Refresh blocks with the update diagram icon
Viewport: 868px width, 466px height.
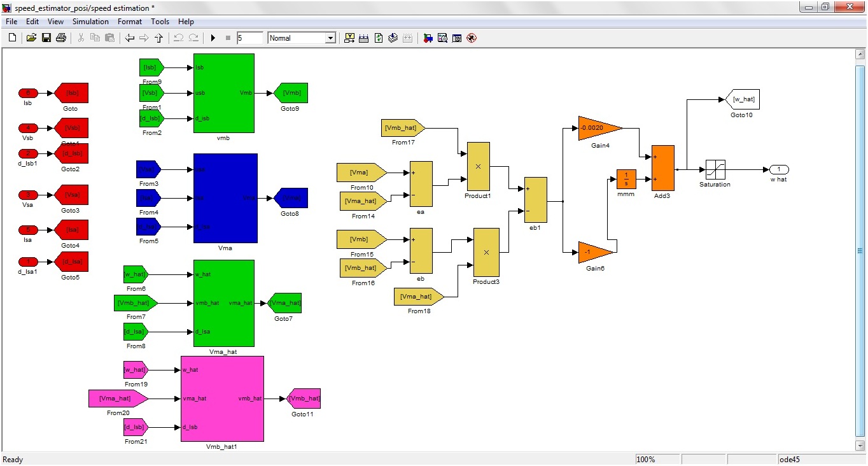pos(377,38)
